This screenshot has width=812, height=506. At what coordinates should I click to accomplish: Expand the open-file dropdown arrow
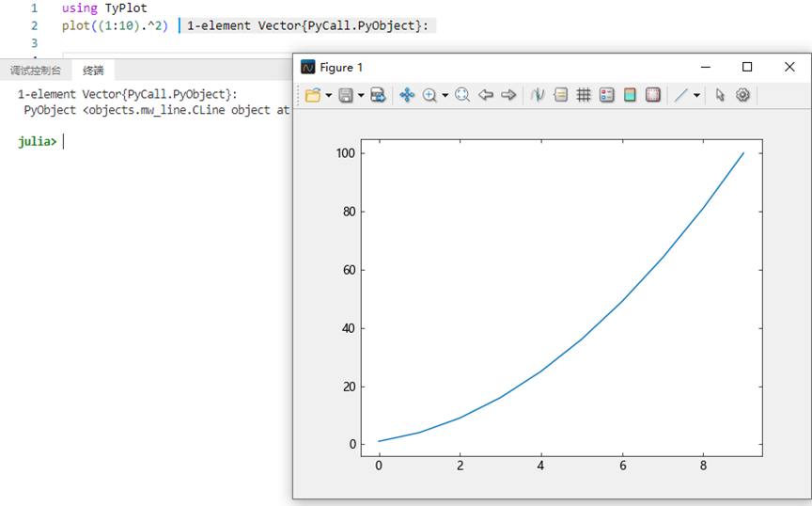[x=328, y=95]
